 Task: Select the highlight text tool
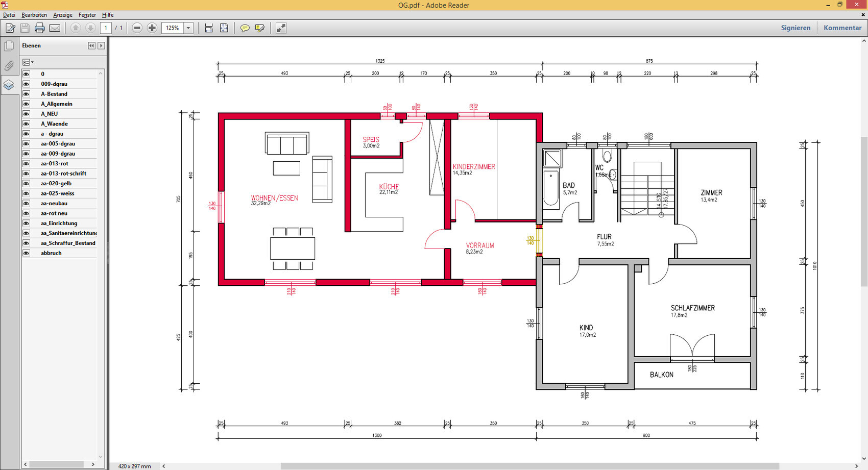(260, 28)
